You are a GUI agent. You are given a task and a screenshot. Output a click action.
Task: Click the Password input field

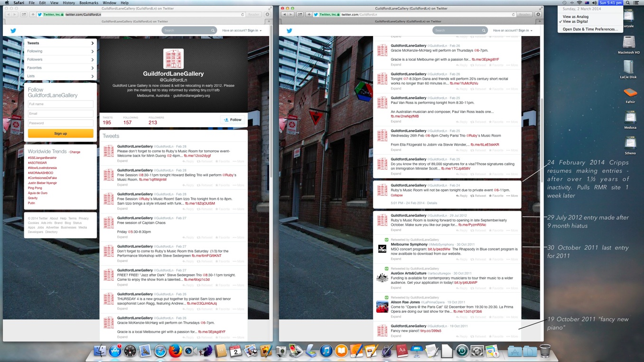pos(61,123)
